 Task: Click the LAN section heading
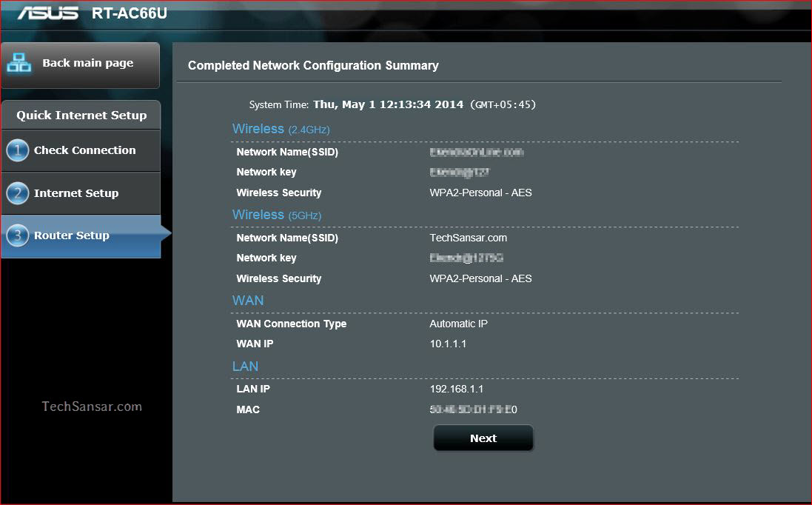[245, 366]
